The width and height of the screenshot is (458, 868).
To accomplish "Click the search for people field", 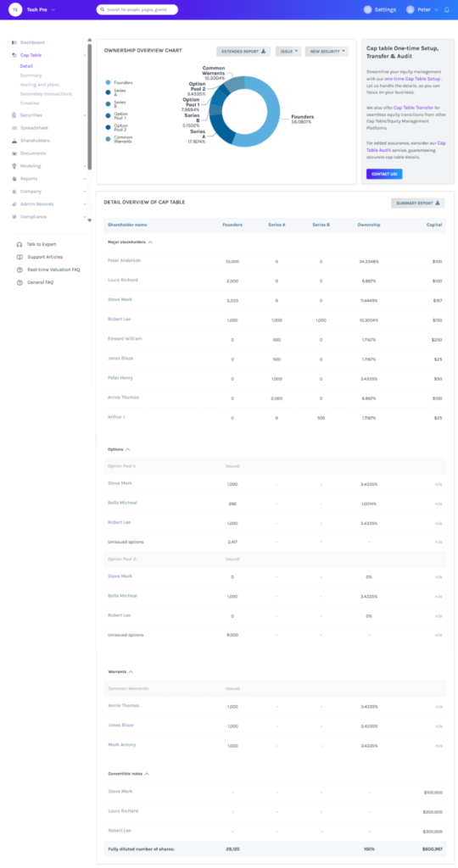I will click(137, 9).
